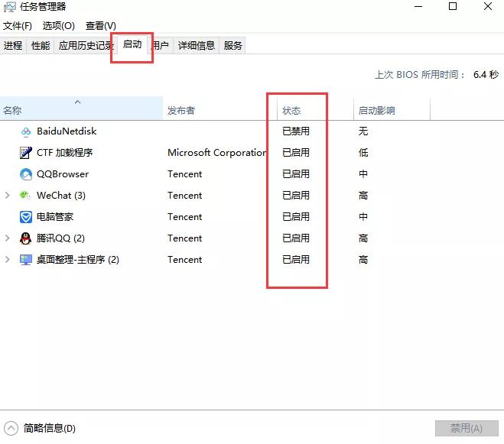Switch to the 服务 tab
Viewport: 504px width, 444px height.
(x=232, y=45)
